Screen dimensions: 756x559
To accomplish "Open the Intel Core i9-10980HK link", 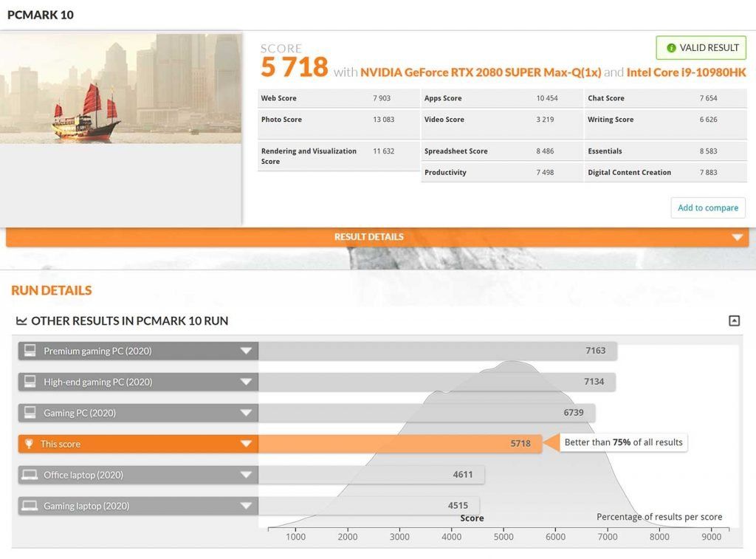I will coord(686,72).
